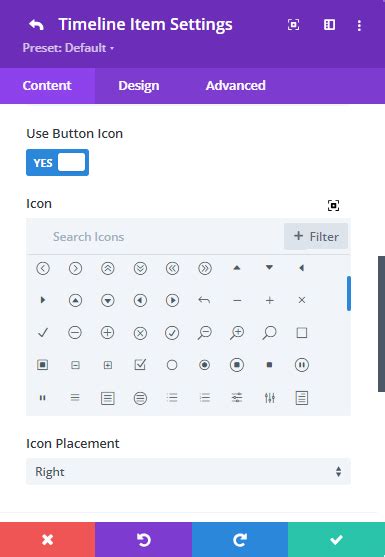Screen dimensions: 385x557
Task: Choose the checked checkbox icon in the grid
Action: click(140, 364)
